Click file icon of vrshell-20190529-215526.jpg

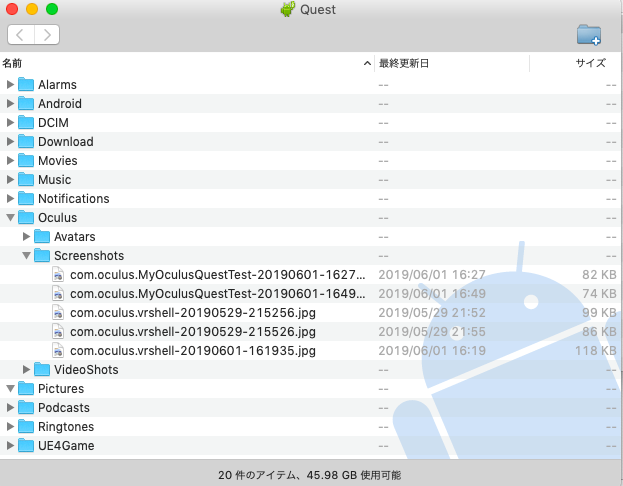pos(58,332)
